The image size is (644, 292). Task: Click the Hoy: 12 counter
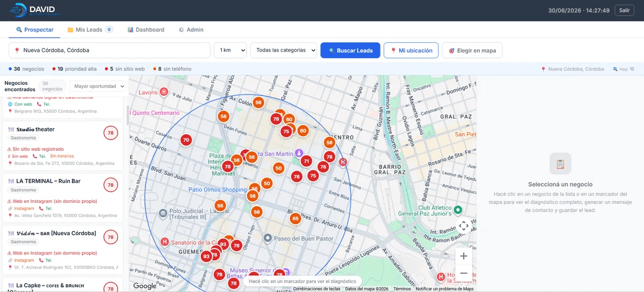(x=624, y=69)
